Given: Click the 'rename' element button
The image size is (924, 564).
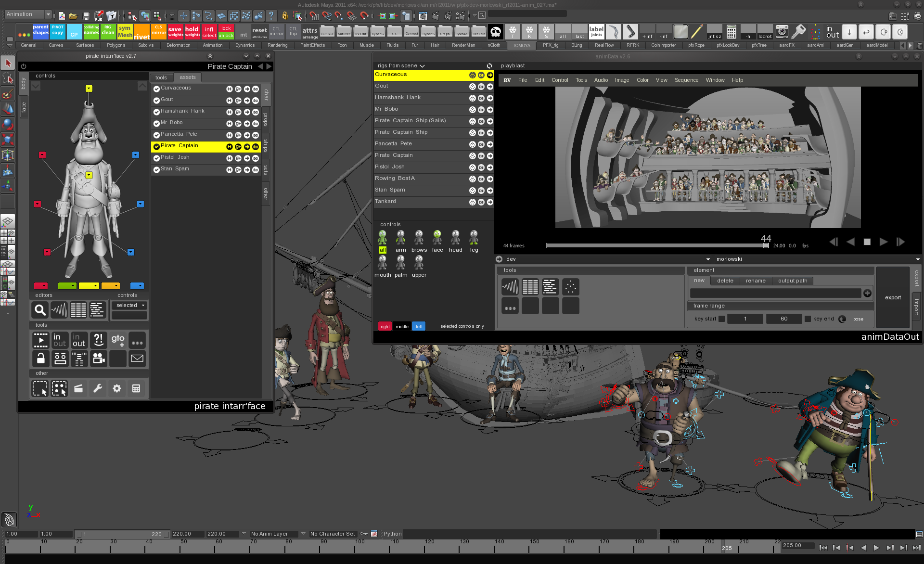Looking at the screenshot, I should tap(756, 281).
